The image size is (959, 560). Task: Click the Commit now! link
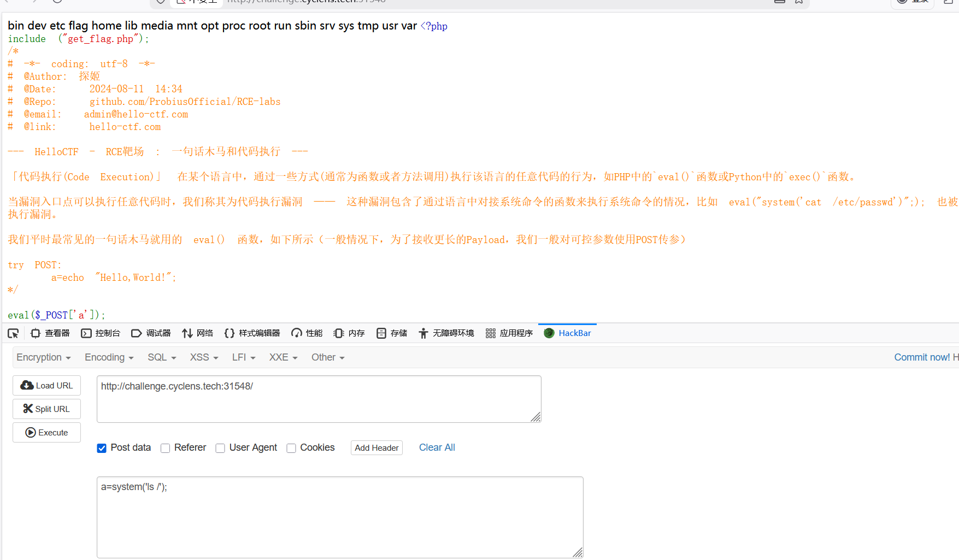click(x=922, y=357)
